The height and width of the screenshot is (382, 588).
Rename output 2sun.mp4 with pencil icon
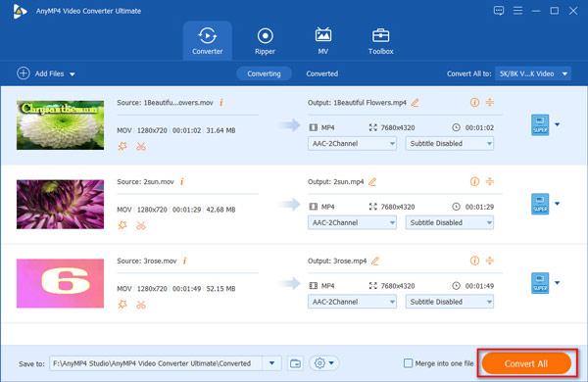click(372, 182)
